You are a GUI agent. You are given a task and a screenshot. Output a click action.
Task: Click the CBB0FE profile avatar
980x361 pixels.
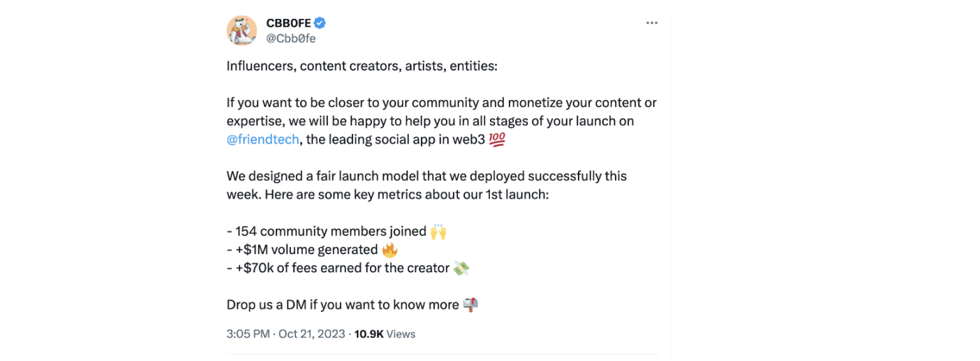coord(242,31)
